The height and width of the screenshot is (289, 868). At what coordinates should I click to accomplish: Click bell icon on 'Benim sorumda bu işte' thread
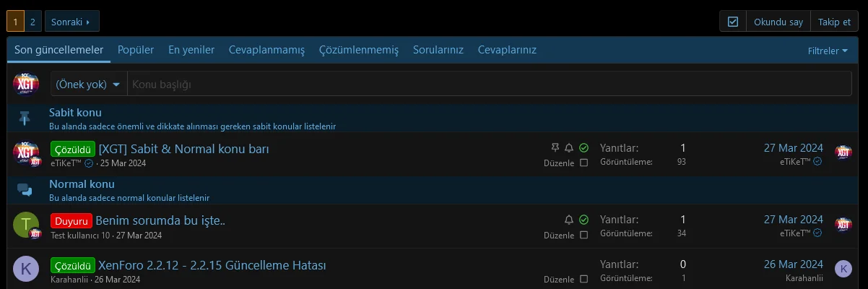569,219
